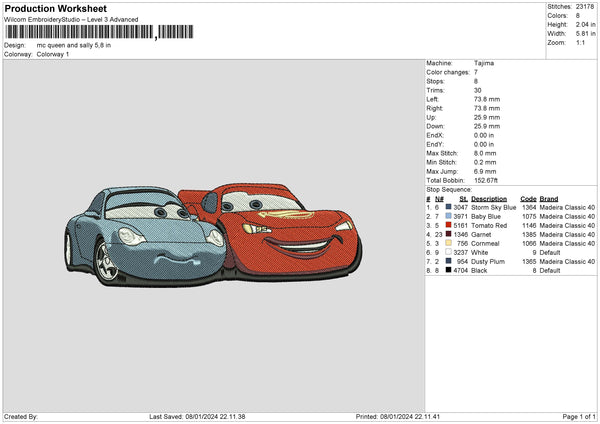
Task: Click code 1075 in Baby Blue row
Action: pyautogui.click(x=529, y=217)
